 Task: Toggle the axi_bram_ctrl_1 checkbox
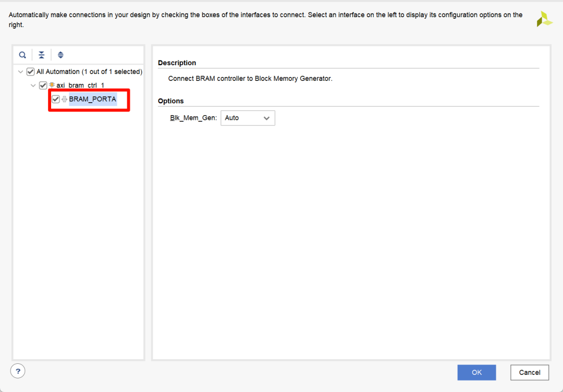click(43, 85)
